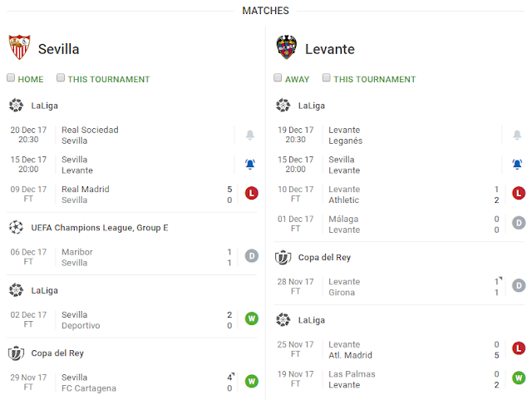Check Sevilla's THIS TOURNAMENT checkbox

coord(61,78)
